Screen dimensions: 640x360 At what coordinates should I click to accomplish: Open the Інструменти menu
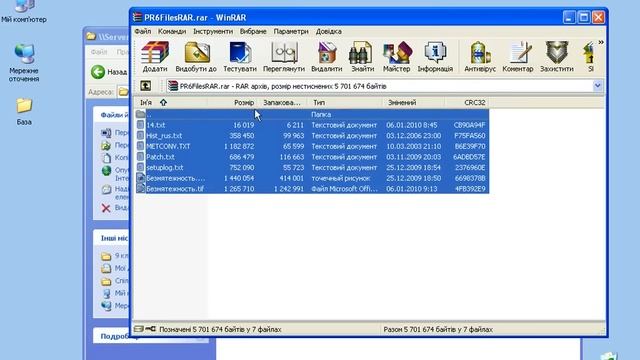[213, 31]
